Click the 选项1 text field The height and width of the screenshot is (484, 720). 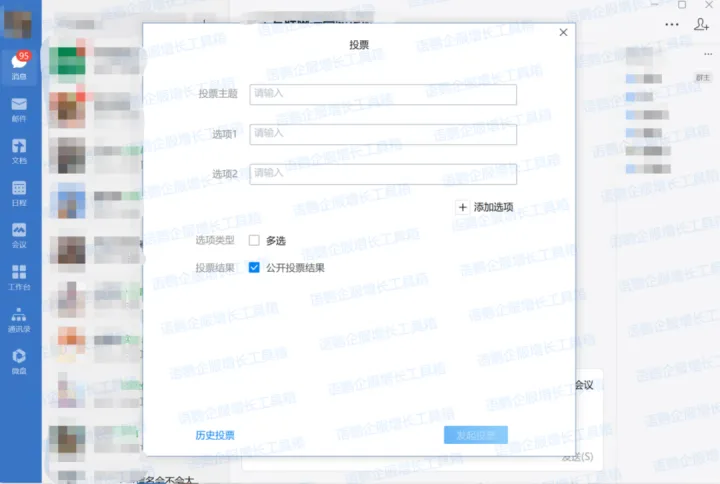point(383,134)
